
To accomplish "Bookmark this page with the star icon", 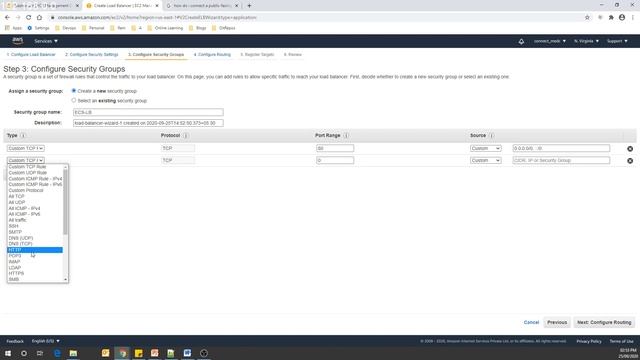I will 587,18.
